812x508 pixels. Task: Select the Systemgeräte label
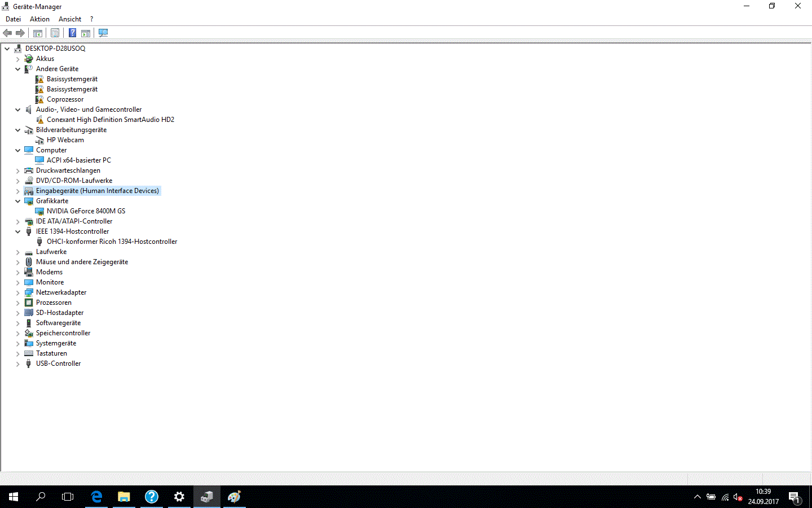[x=56, y=343]
